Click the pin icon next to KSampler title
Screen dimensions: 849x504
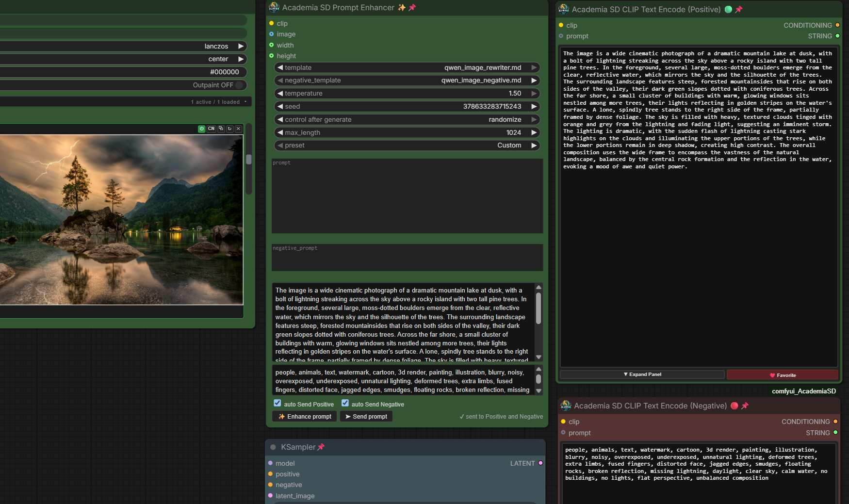321,447
